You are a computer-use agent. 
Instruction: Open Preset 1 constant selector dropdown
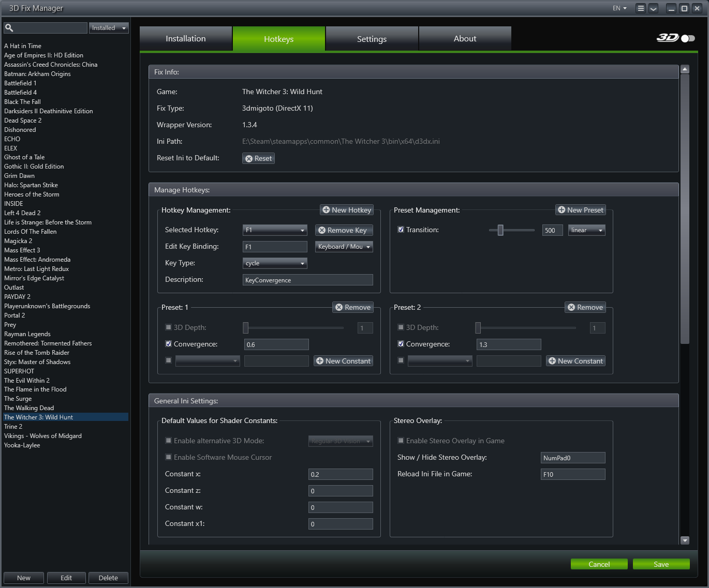pos(208,361)
